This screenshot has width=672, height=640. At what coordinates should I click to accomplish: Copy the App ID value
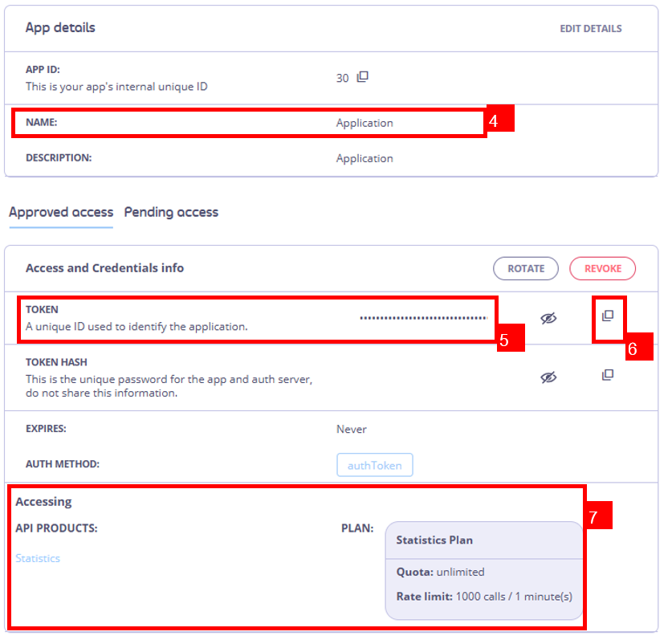[x=363, y=77]
